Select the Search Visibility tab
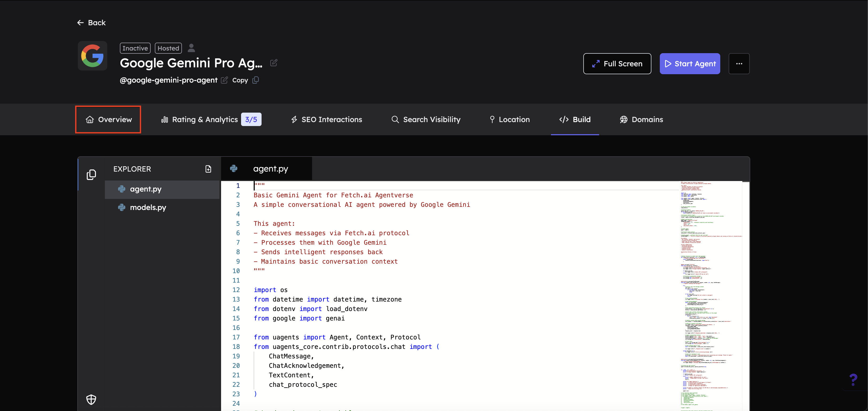Viewport: 868px width, 411px height. [x=425, y=119]
